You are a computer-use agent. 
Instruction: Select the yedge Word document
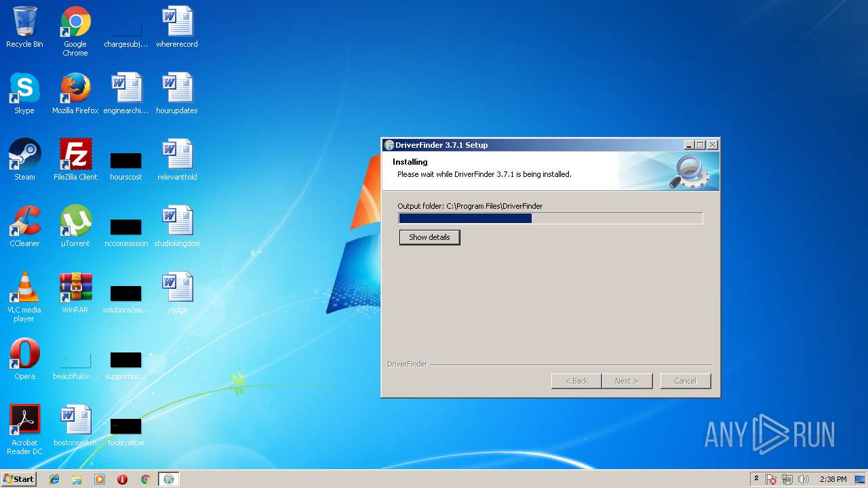coord(177,293)
